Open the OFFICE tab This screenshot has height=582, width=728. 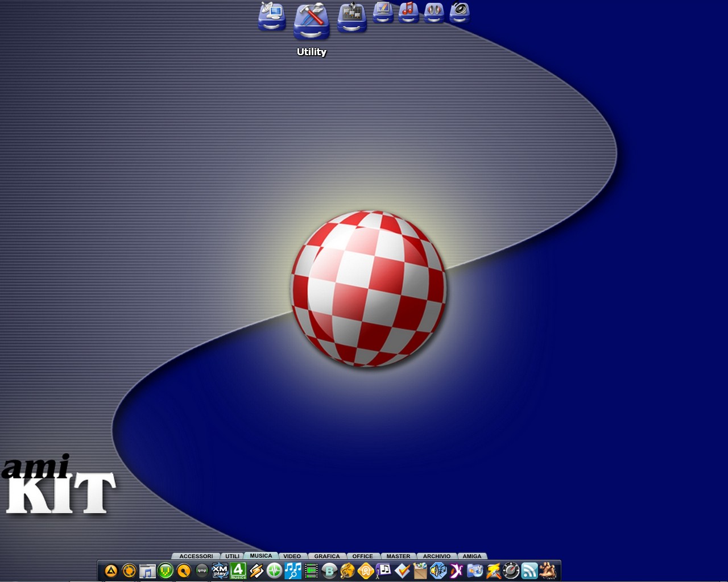pyautogui.click(x=362, y=556)
